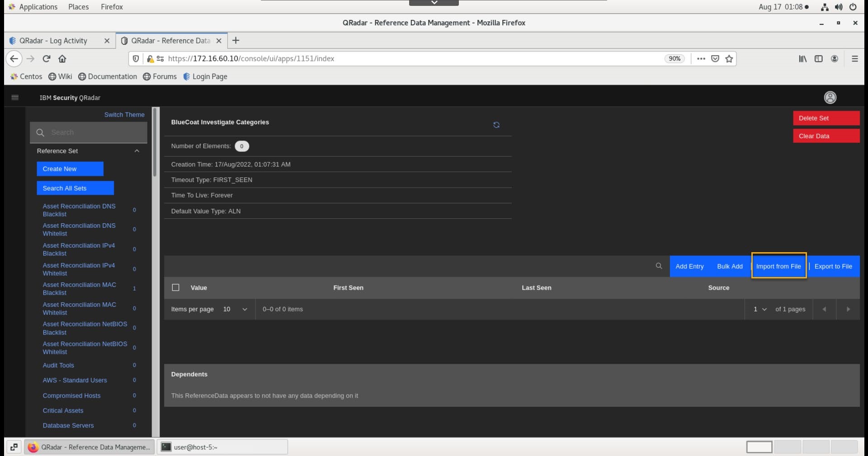This screenshot has height=456, width=868.
Task: Click the Create New button
Action: 70,169
